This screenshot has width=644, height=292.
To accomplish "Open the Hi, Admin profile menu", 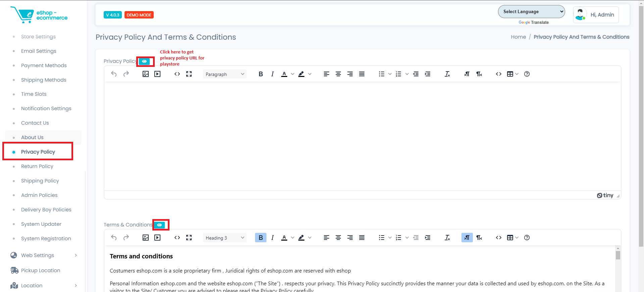I will (x=596, y=15).
